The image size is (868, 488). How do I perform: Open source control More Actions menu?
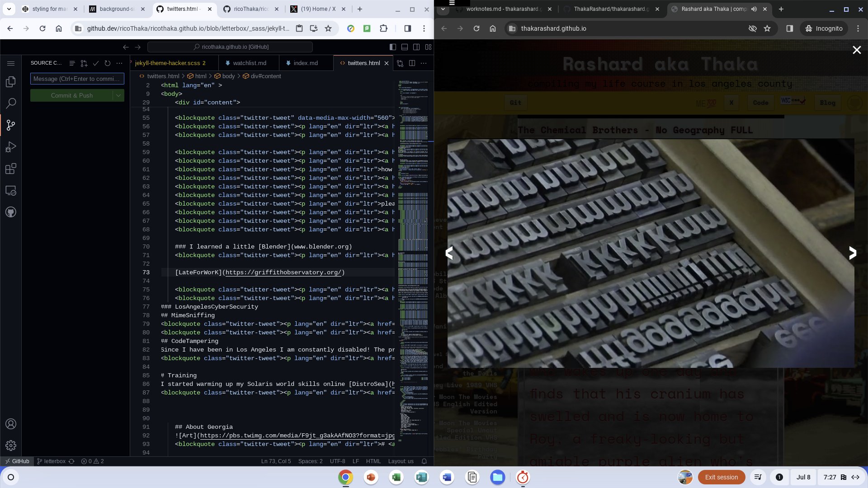click(x=119, y=63)
